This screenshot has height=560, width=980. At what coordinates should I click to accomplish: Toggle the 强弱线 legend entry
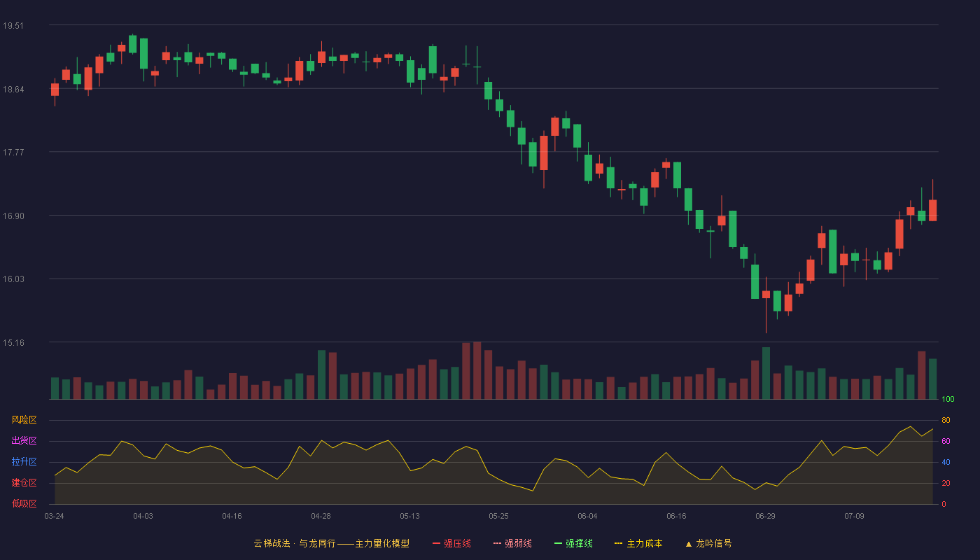512,543
